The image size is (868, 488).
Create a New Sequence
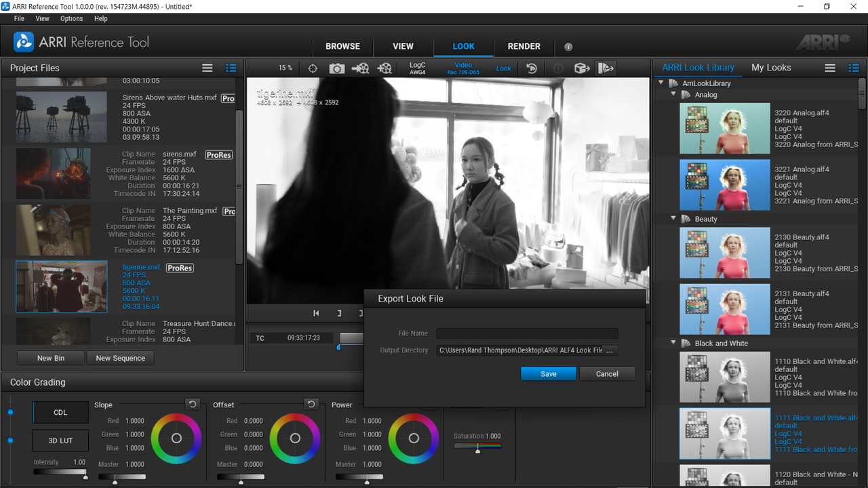click(121, 358)
